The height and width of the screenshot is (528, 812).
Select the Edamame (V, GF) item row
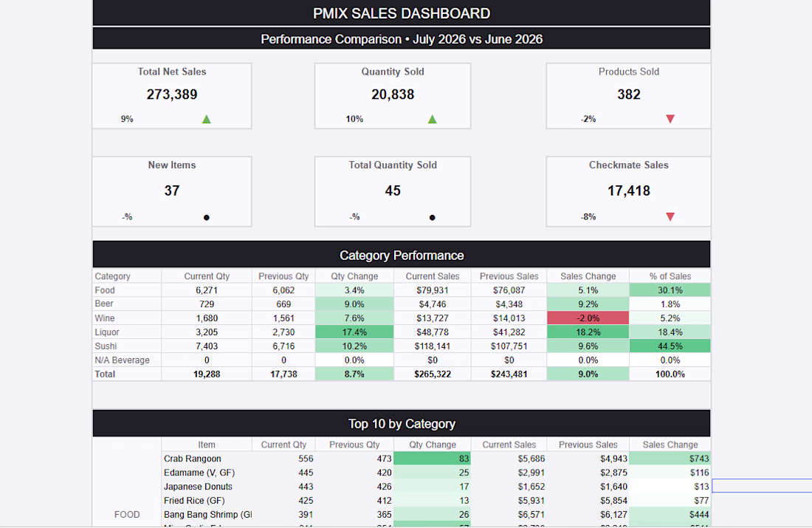207,473
